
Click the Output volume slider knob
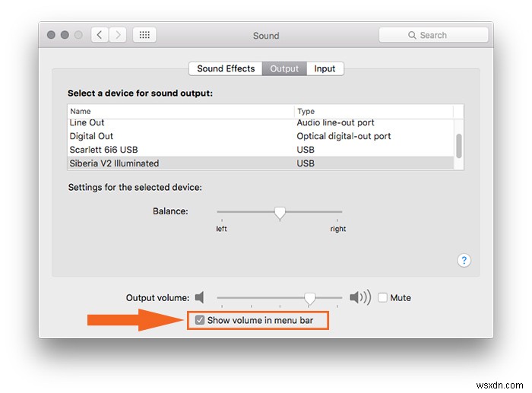(x=309, y=299)
